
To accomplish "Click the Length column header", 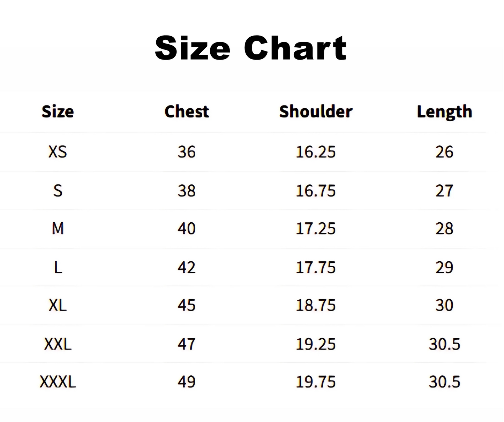I will 444,112.
